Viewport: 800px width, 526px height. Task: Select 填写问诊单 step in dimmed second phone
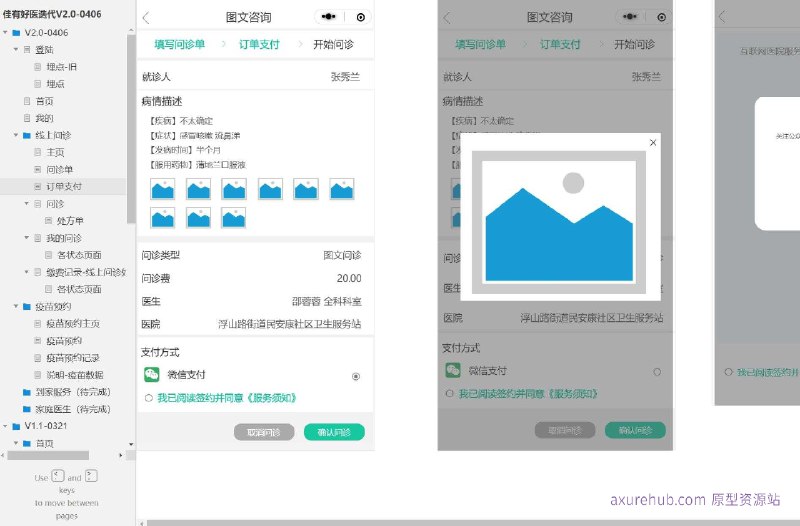click(x=481, y=44)
